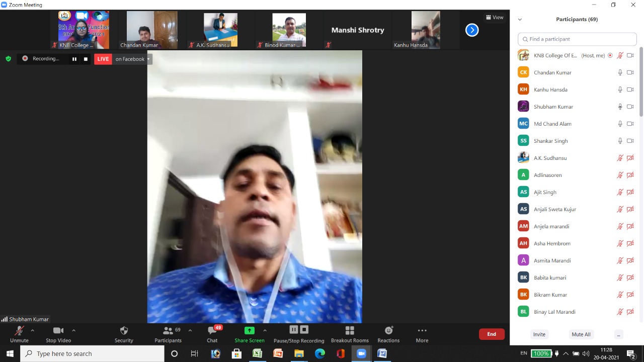The height and width of the screenshot is (362, 644).
Task: Expand options arrow next to Share Screen
Action: tap(265, 330)
